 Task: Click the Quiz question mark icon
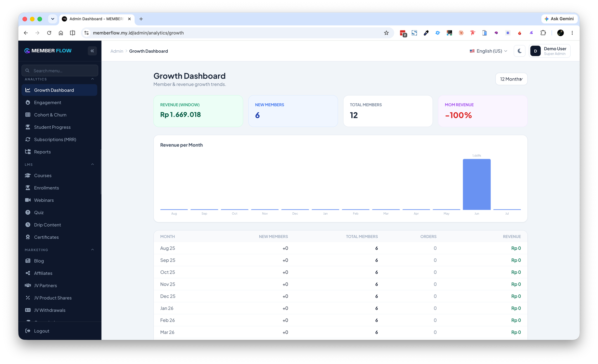coord(28,212)
